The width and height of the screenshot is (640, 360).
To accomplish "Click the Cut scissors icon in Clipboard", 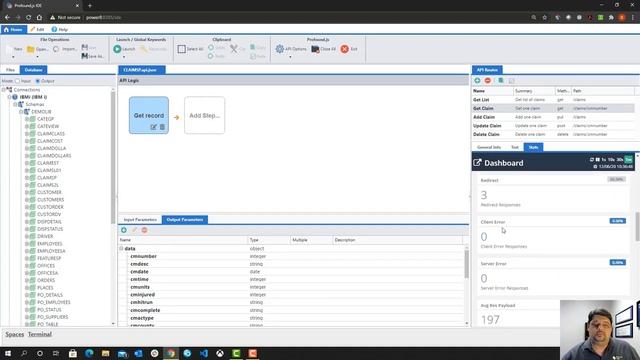I will point(233,49).
